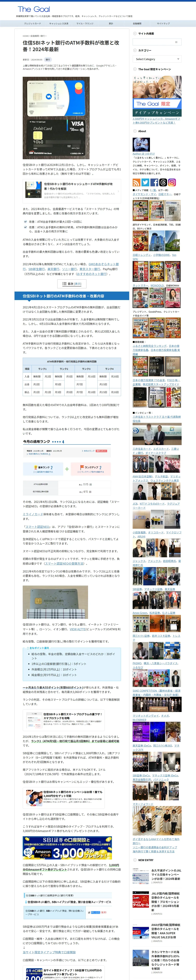Open the キャッシュレス決済 menu
Viewport: 196px width, 980px height.
(x=59, y=24)
